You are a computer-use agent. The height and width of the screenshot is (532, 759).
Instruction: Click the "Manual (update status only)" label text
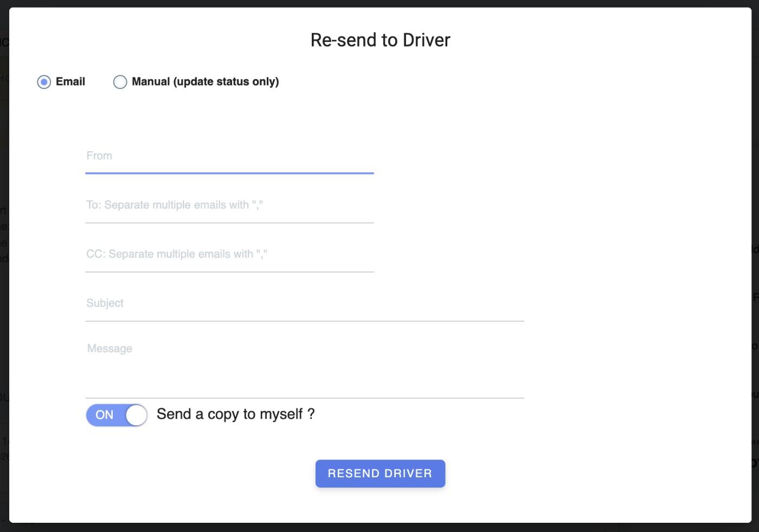[x=205, y=82]
